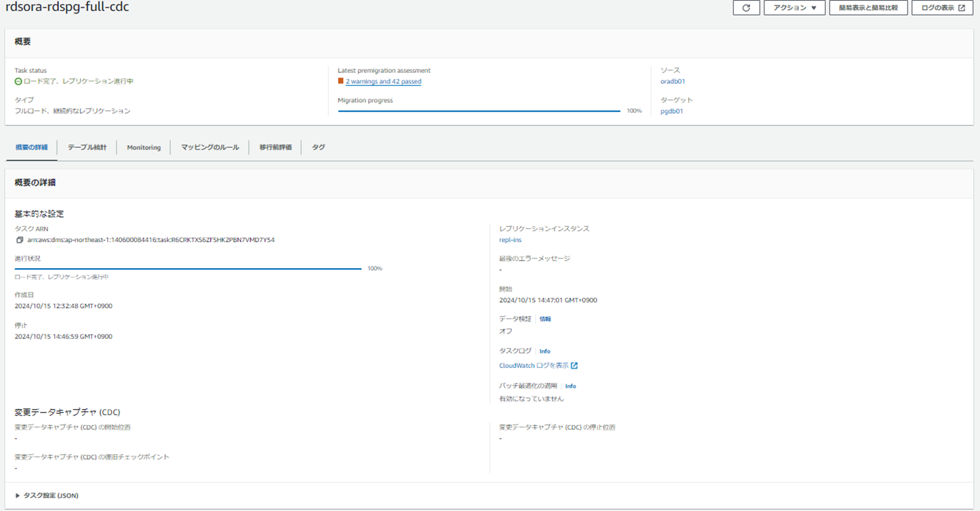Click the Info badge next to バッチ最適化の適用

click(x=570, y=386)
